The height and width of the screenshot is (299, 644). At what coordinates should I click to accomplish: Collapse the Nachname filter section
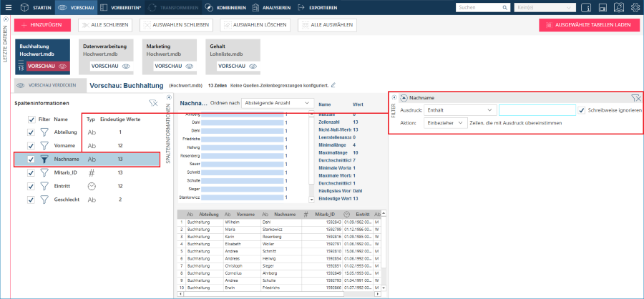coord(404,98)
